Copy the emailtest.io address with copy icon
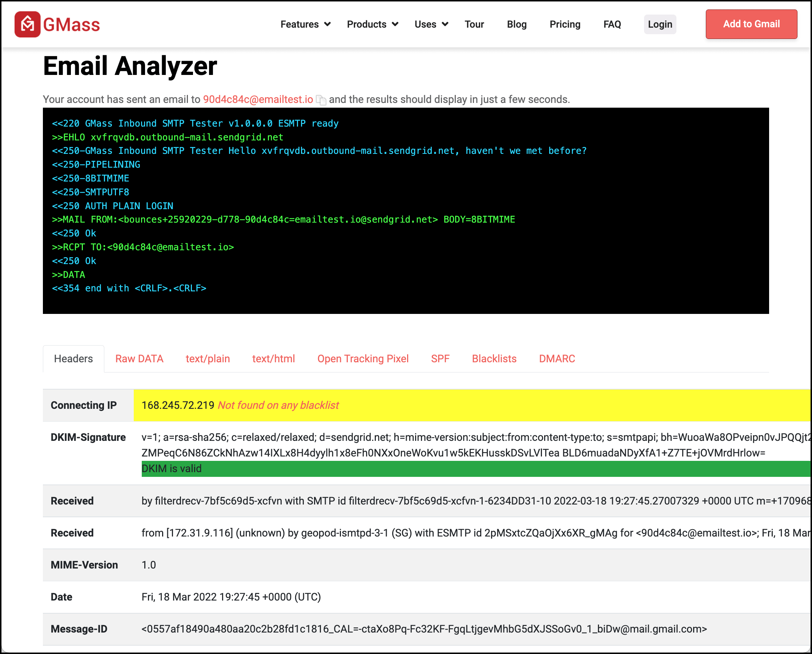The width and height of the screenshot is (812, 654). [321, 100]
